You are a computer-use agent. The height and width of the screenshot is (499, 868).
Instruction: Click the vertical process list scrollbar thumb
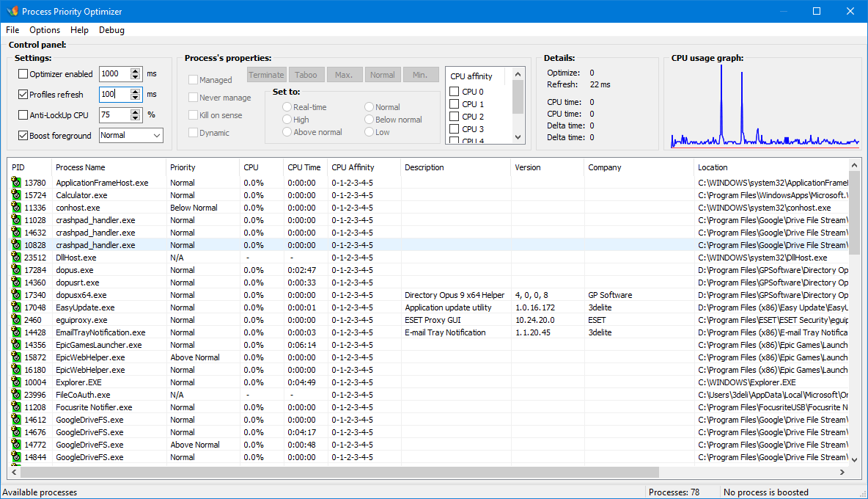tap(854, 214)
